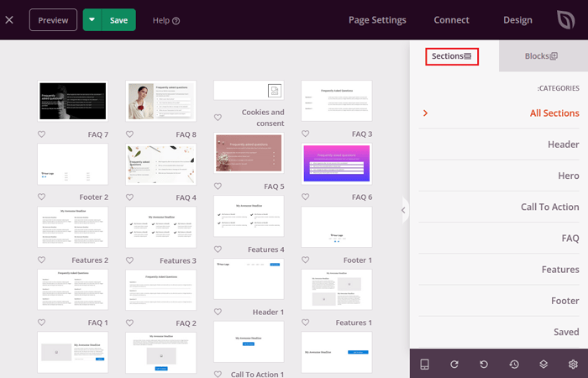Click the undo arrow icon
This screenshot has height=378, width=588.
click(x=484, y=364)
